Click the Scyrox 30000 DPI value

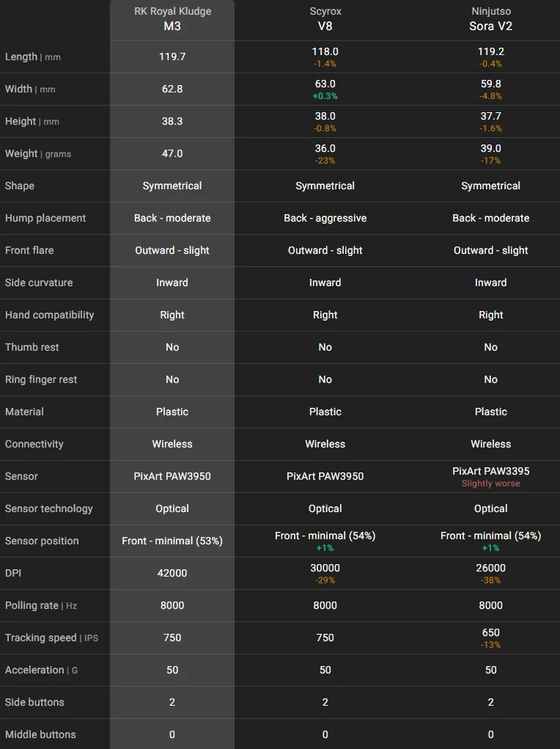(325, 568)
